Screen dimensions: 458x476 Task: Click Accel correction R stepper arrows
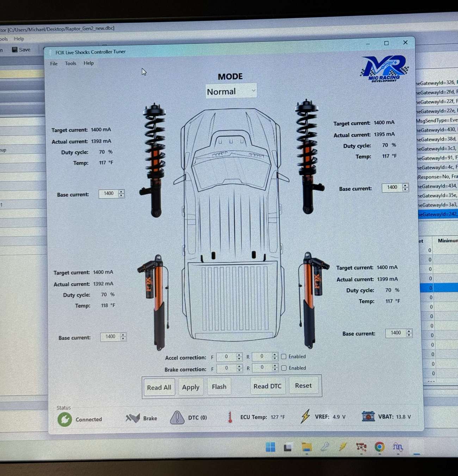click(275, 357)
